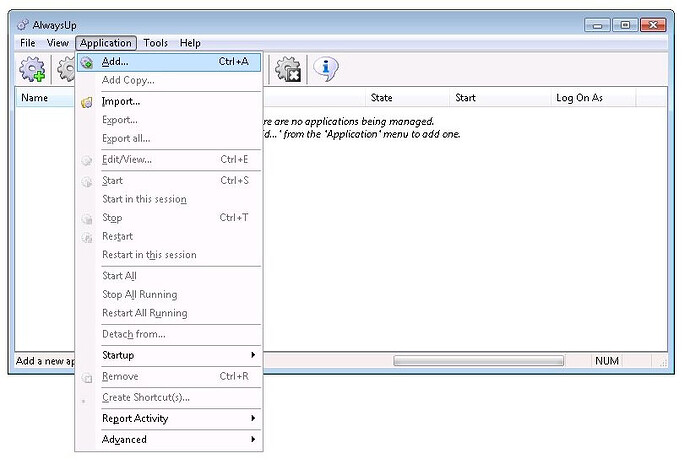Expand the Advanced submenu
The image size is (690, 475).
tap(169, 439)
